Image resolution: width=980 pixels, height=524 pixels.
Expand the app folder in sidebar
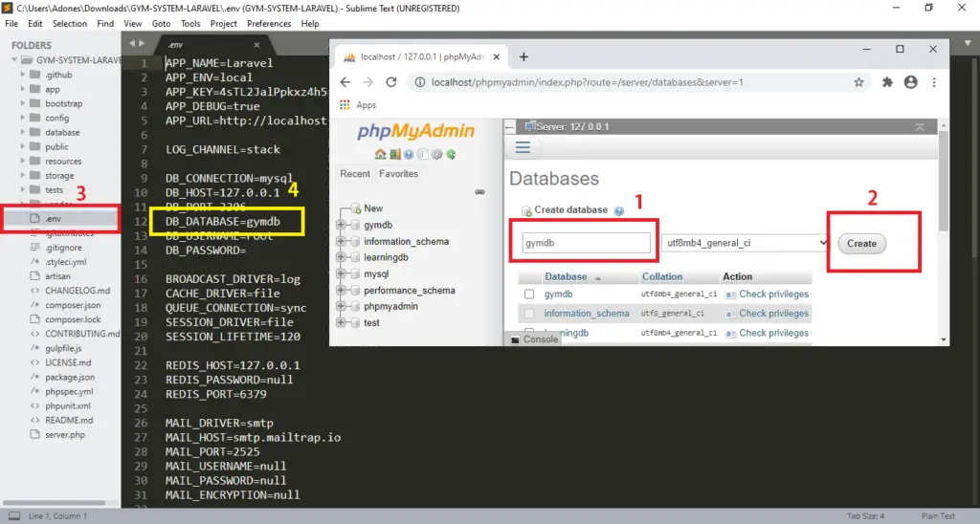[25, 89]
